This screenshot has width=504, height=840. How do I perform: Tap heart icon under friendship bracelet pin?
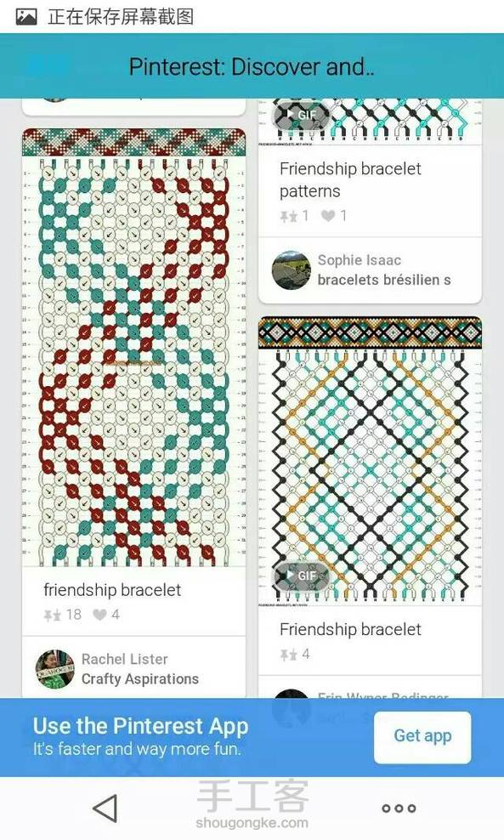click(x=99, y=615)
